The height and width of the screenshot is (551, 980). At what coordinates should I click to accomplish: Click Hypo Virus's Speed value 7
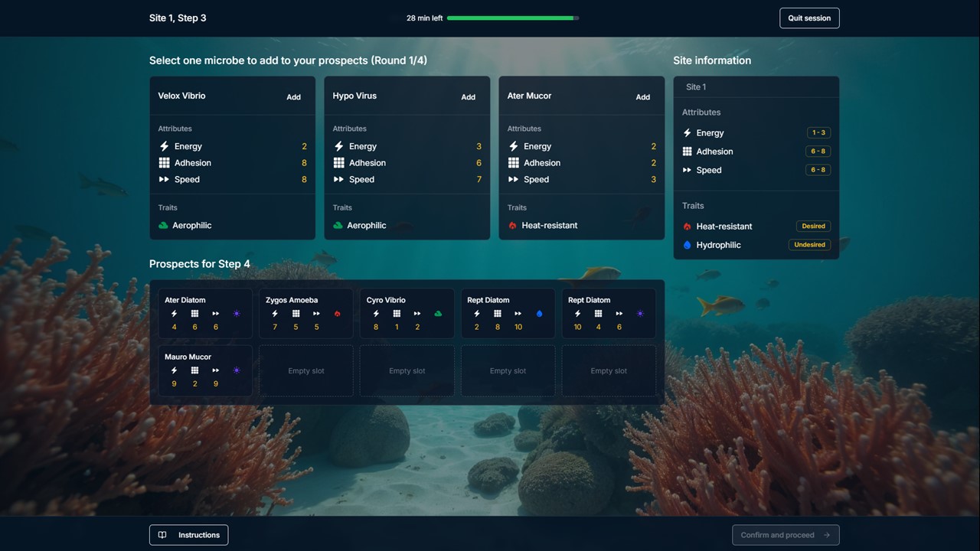point(479,180)
